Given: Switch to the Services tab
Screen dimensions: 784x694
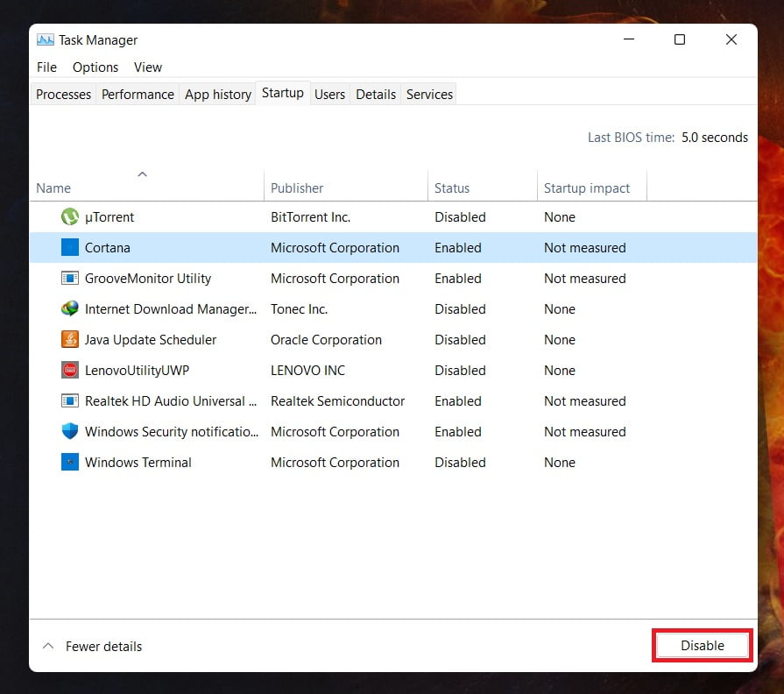Looking at the screenshot, I should (x=429, y=95).
